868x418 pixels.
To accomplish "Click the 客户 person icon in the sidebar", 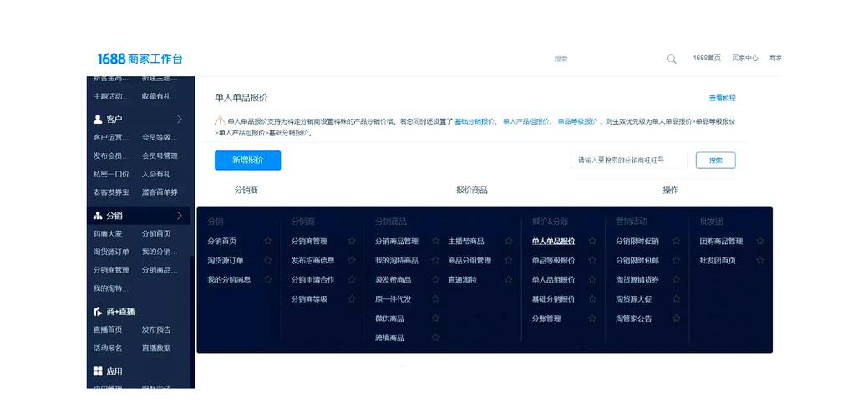I will [98, 119].
